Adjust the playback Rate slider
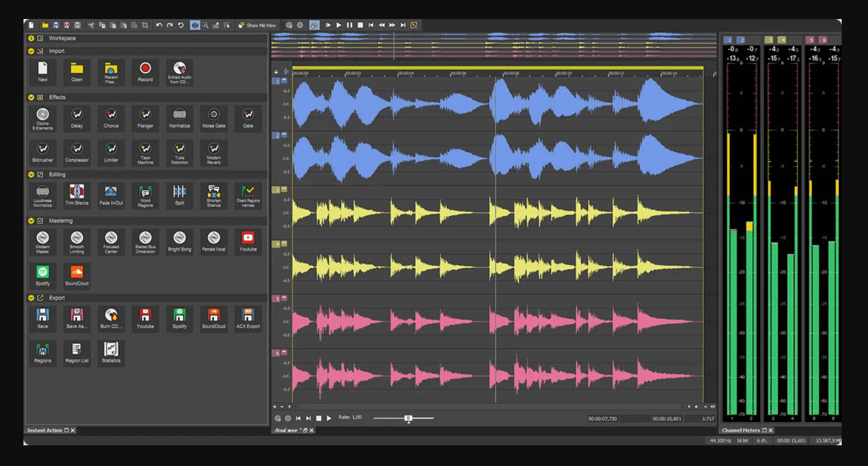Image resolution: width=868 pixels, height=466 pixels. [408, 417]
